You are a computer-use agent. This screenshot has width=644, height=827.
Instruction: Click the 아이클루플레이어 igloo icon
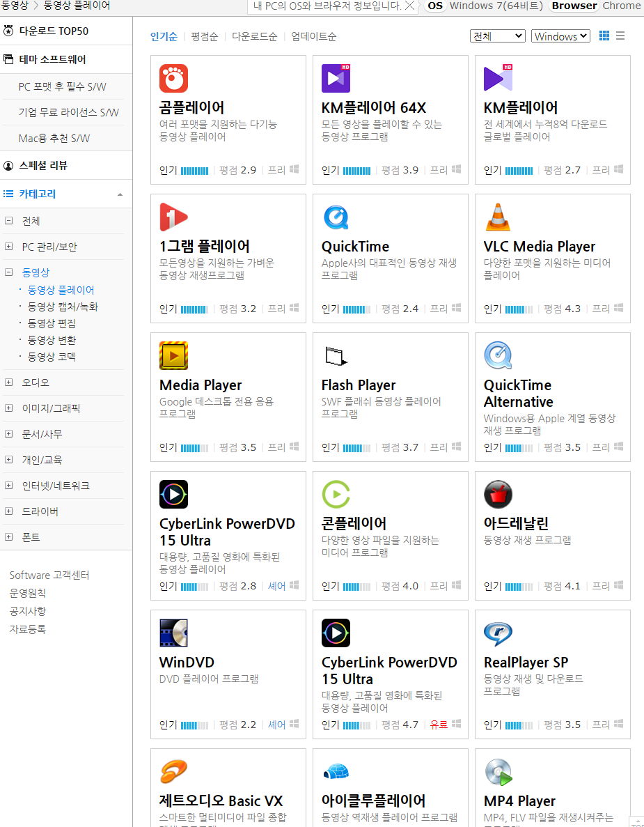[x=336, y=772]
